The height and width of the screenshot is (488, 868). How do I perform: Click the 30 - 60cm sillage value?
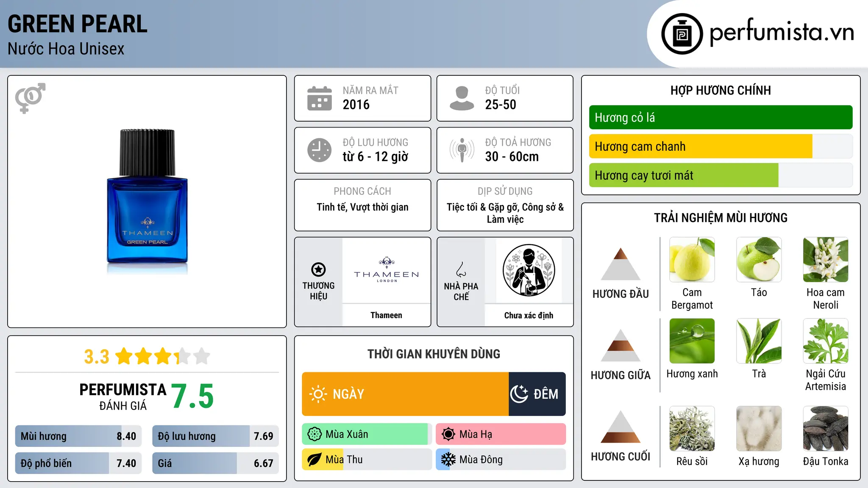512,157
